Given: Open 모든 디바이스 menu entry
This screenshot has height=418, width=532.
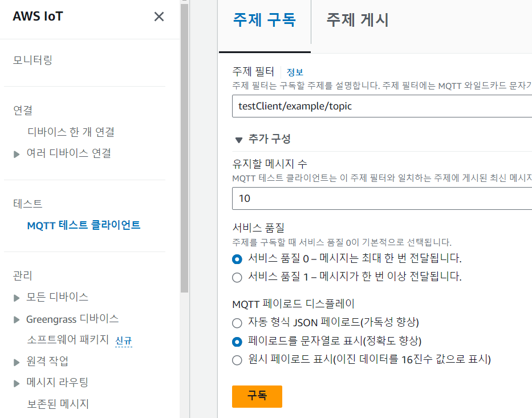Looking at the screenshot, I should [58, 297].
